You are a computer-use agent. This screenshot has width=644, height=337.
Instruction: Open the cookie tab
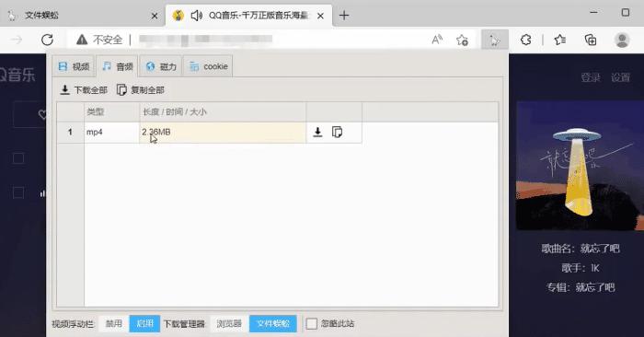click(x=208, y=66)
